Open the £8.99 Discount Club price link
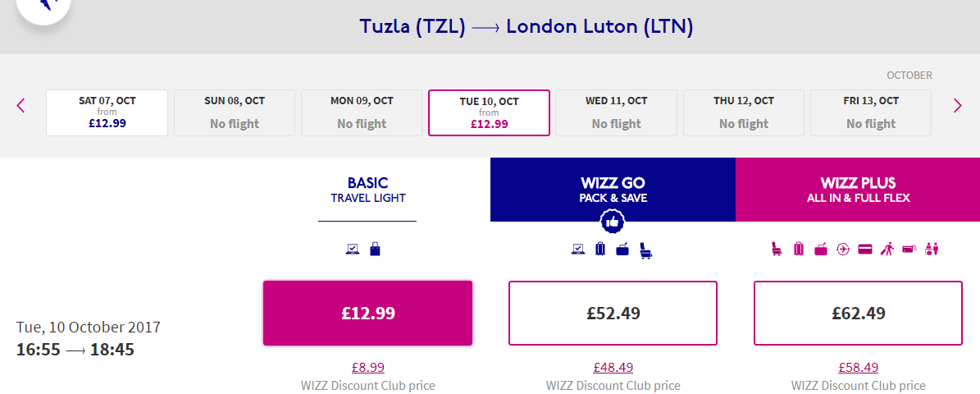The height and width of the screenshot is (394, 980). point(367,367)
